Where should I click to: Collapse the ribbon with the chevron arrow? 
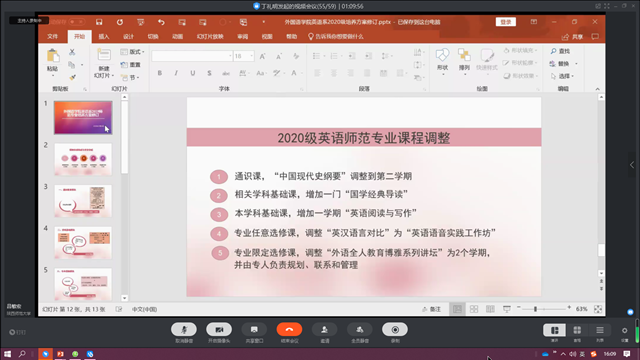(x=598, y=89)
